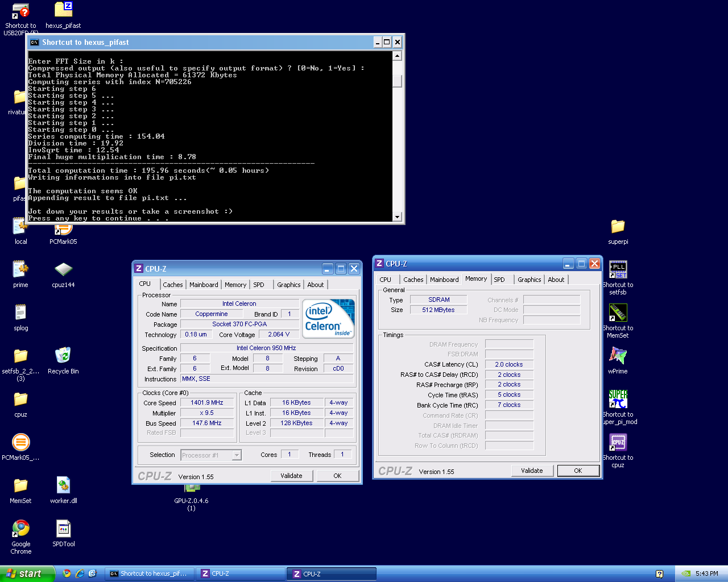This screenshot has width=728, height=582.
Task: Click the Package value Socket 370 FC-PGA
Action: point(239,324)
